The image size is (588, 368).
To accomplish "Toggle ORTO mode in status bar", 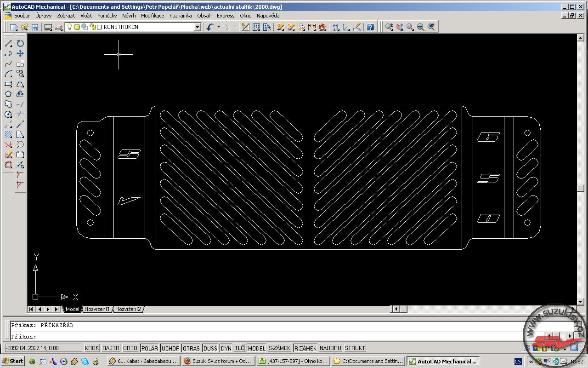I will click(x=130, y=348).
